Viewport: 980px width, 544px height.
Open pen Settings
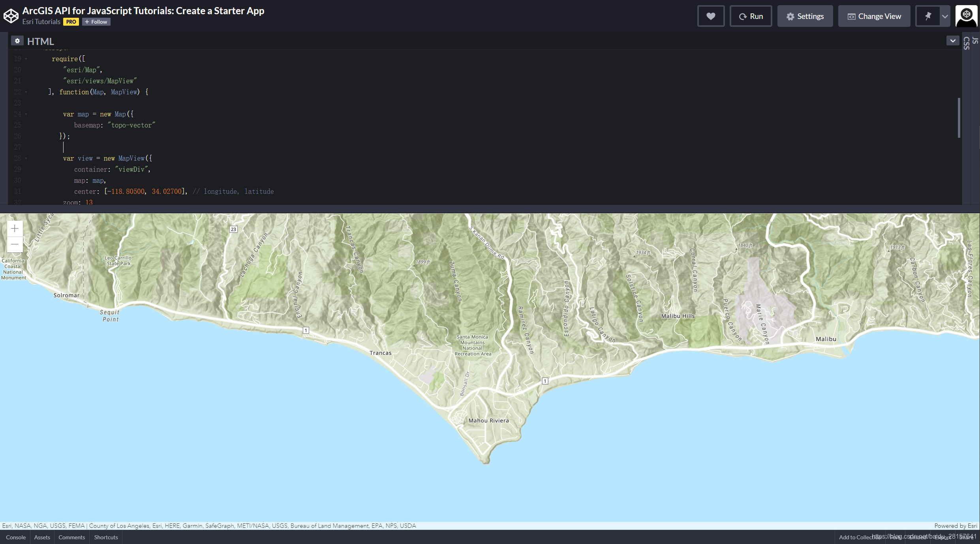click(x=805, y=16)
